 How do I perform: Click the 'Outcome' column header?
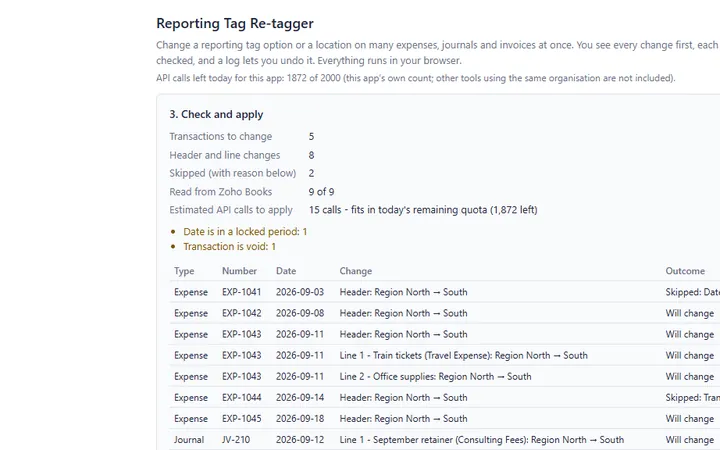[x=685, y=271]
